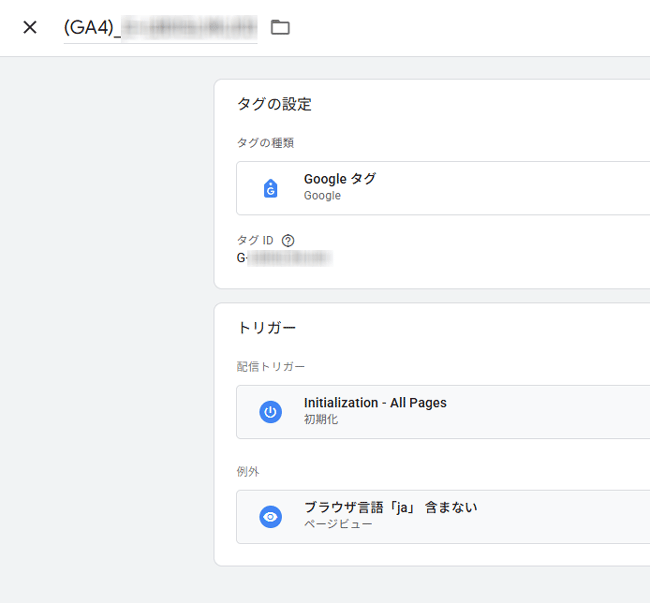
Task: Click the Initialization trigger power icon
Action: point(271,412)
